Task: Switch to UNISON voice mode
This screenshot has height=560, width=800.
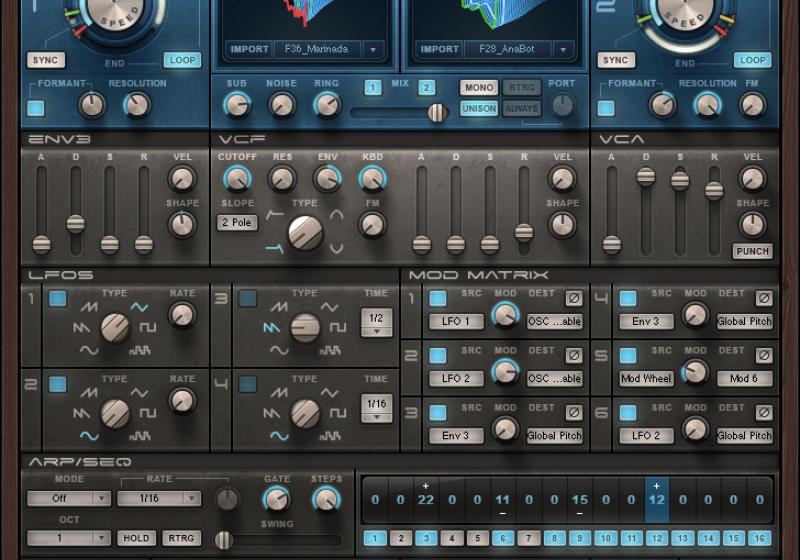Action: 479,108
